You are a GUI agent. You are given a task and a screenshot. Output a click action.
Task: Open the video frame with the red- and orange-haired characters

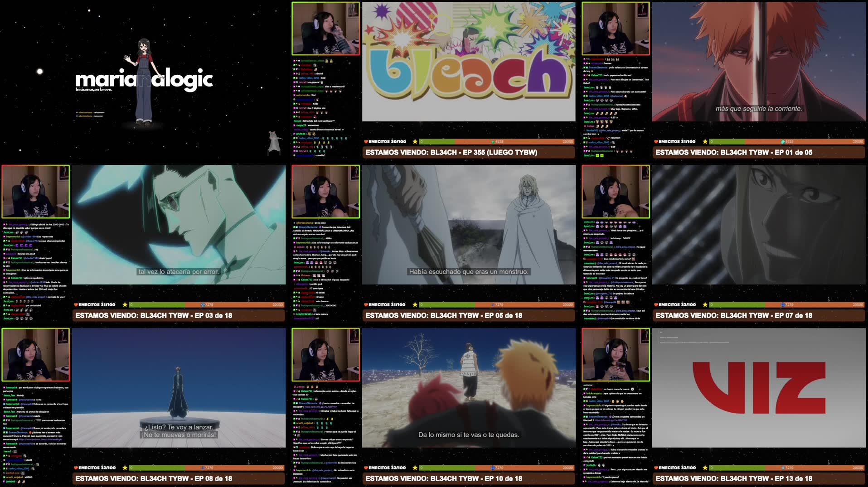tap(469, 388)
